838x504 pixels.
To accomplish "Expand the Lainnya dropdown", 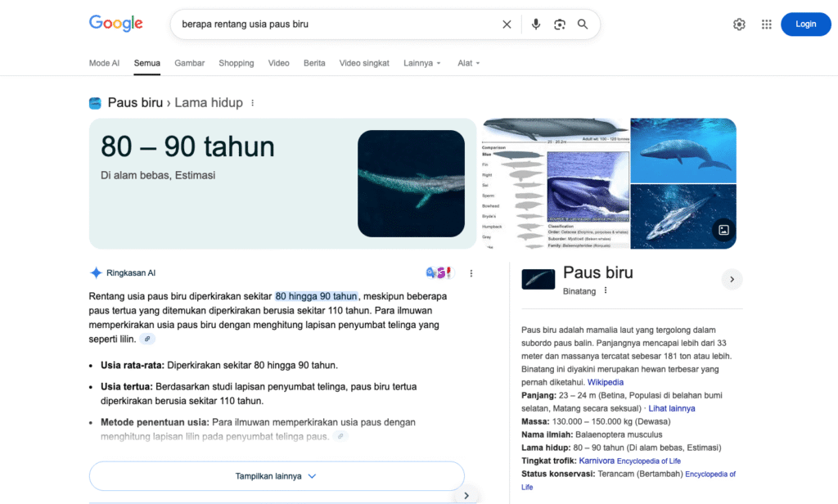I will [x=421, y=62].
